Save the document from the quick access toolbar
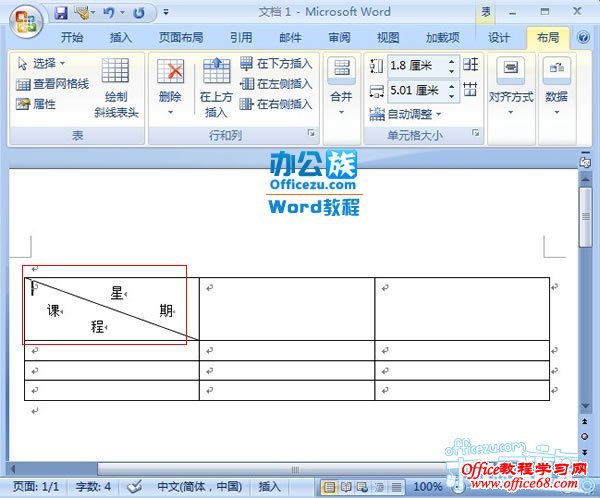This screenshot has width=600, height=498. (61, 13)
